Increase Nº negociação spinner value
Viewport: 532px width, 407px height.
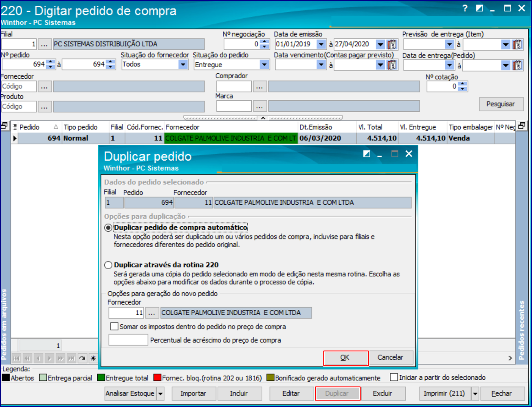click(x=265, y=42)
